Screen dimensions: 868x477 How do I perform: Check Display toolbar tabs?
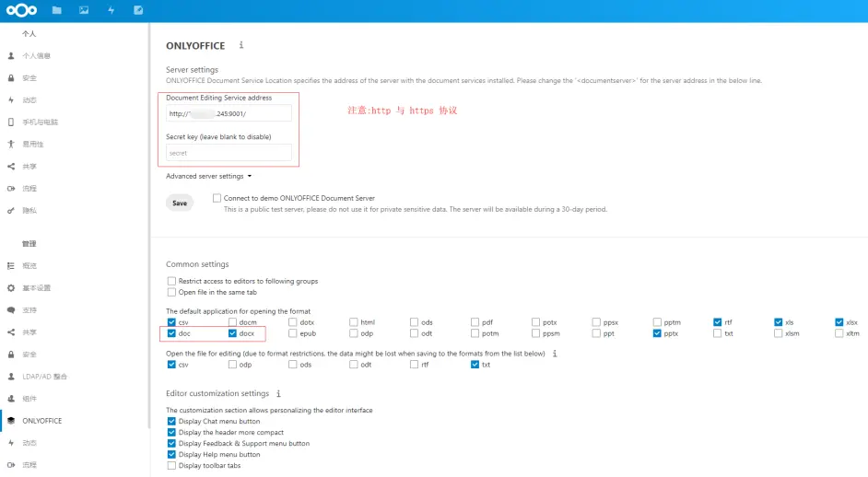tap(171, 465)
